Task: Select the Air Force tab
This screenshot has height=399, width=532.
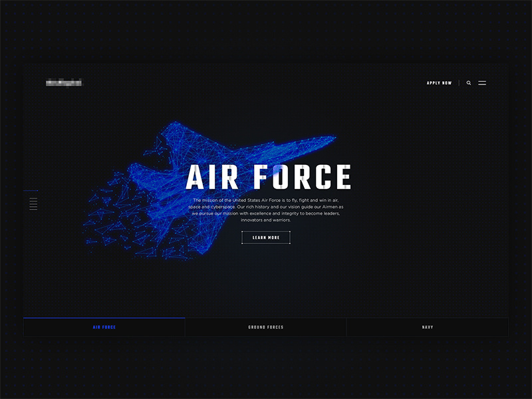Action: 104,327
